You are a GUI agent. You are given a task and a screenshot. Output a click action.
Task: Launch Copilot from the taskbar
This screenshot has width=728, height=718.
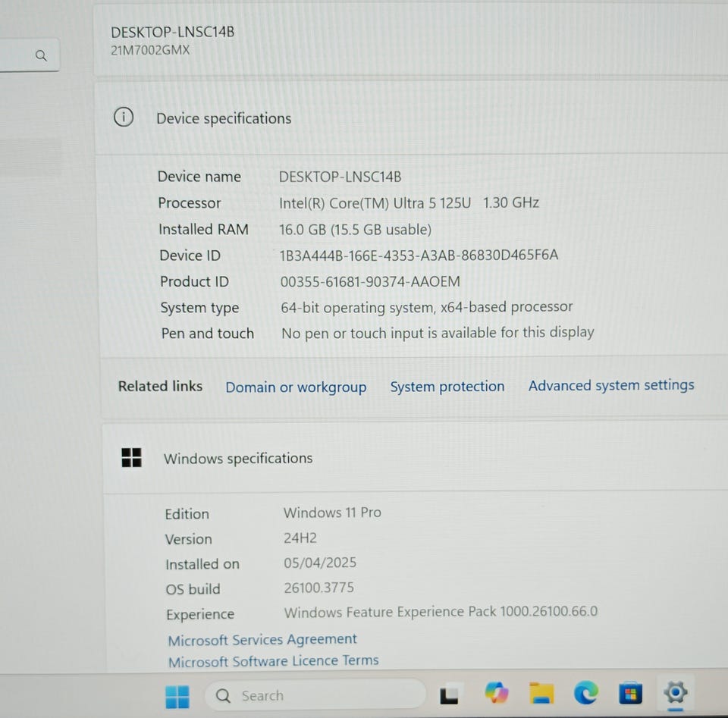(x=496, y=694)
